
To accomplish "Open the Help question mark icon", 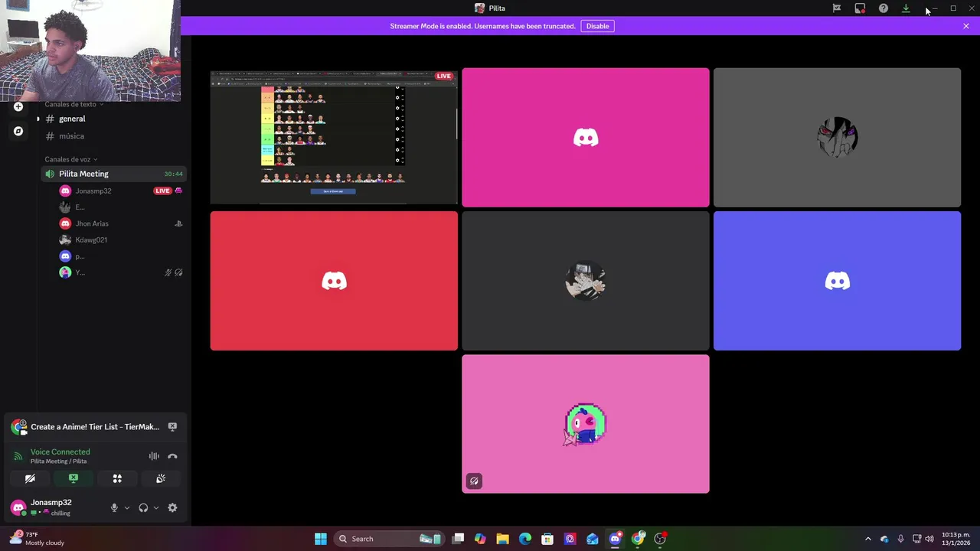I will pyautogui.click(x=884, y=8).
